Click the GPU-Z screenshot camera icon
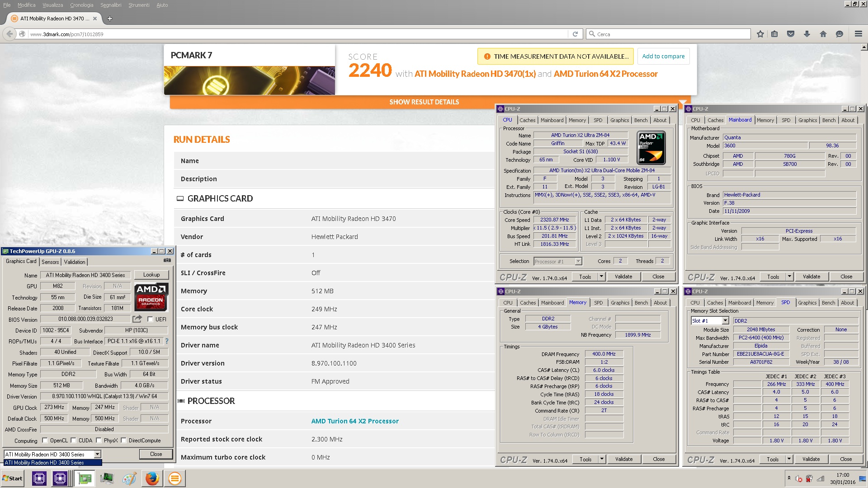This screenshot has height=488, width=868. coord(167,260)
